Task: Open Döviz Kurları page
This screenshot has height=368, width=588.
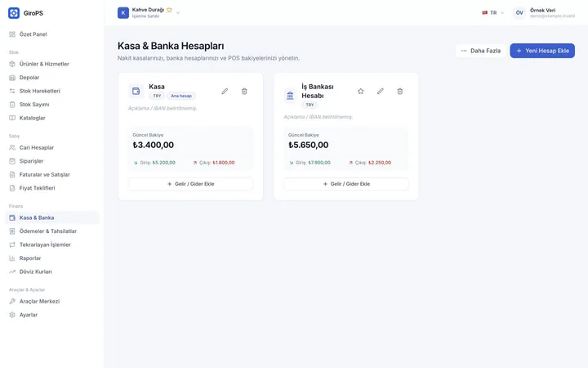Action: 52,272
